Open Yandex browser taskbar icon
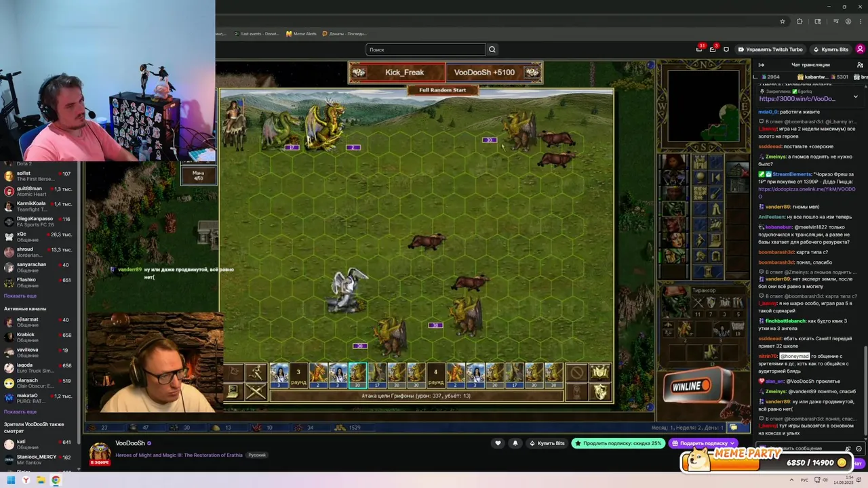The image size is (868, 488). pyautogui.click(x=26, y=480)
